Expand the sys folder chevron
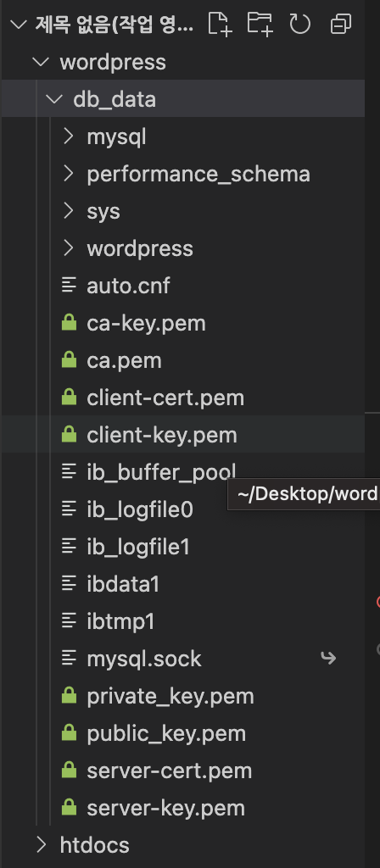 coord(68,211)
